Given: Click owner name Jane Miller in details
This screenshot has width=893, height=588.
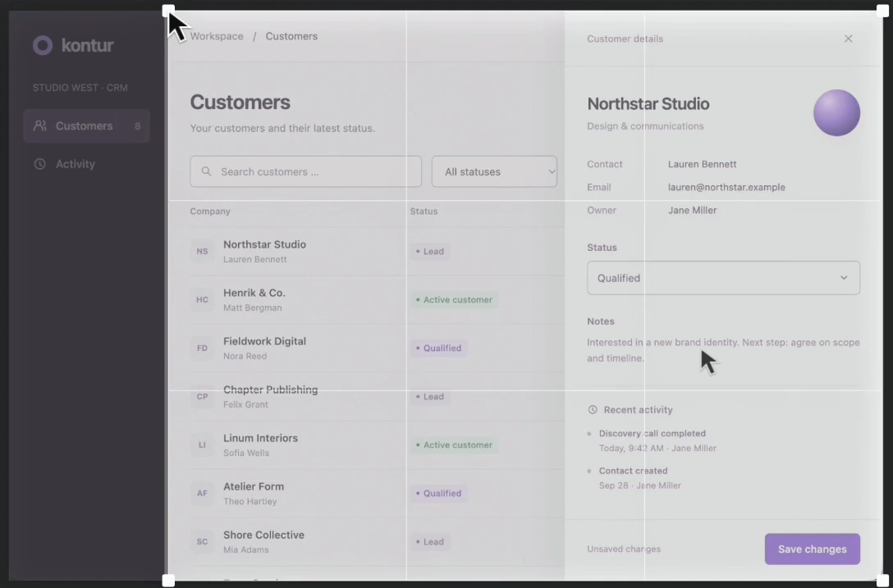Looking at the screenshot, I should point(692,210).
